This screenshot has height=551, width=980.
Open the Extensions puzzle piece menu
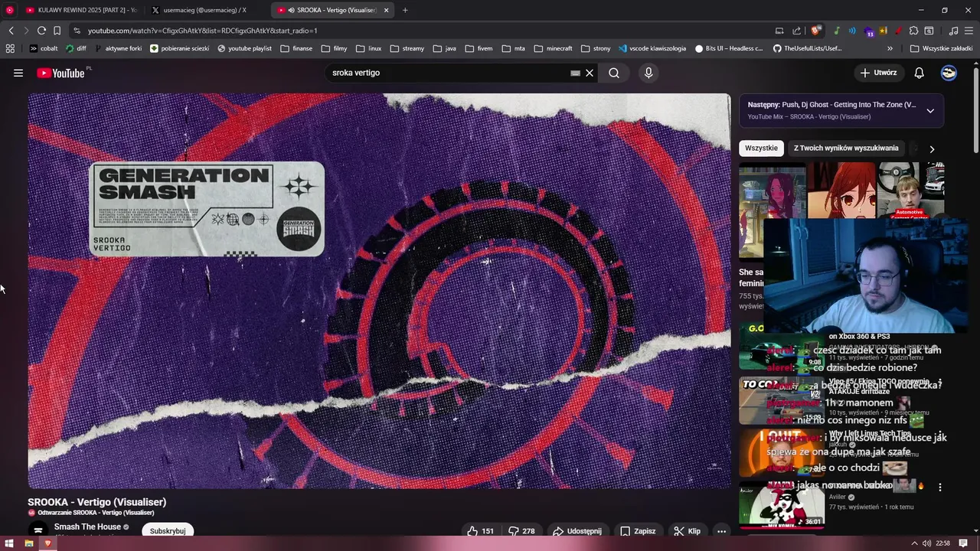pos(913,31)
